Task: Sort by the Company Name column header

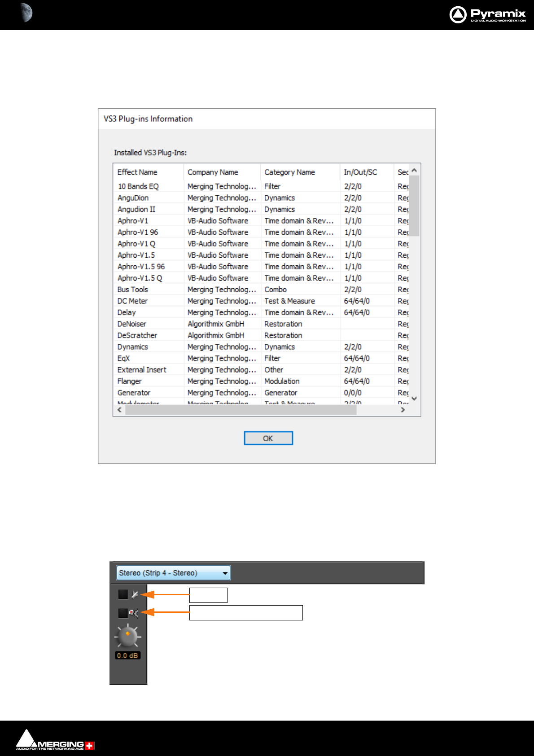Action: pos(222,172)
